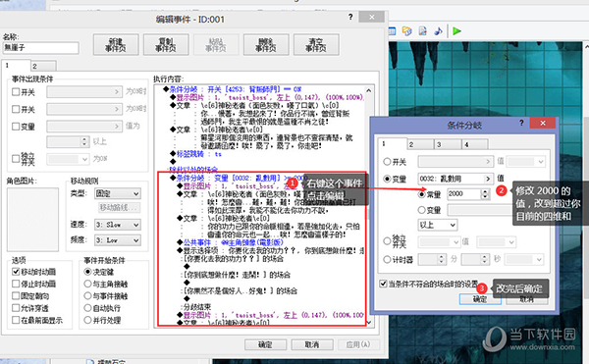Open the 速度 dropdown showing 3: Slow
The width and height of the screenshot is (589, 364).
[x=118, y=225]
